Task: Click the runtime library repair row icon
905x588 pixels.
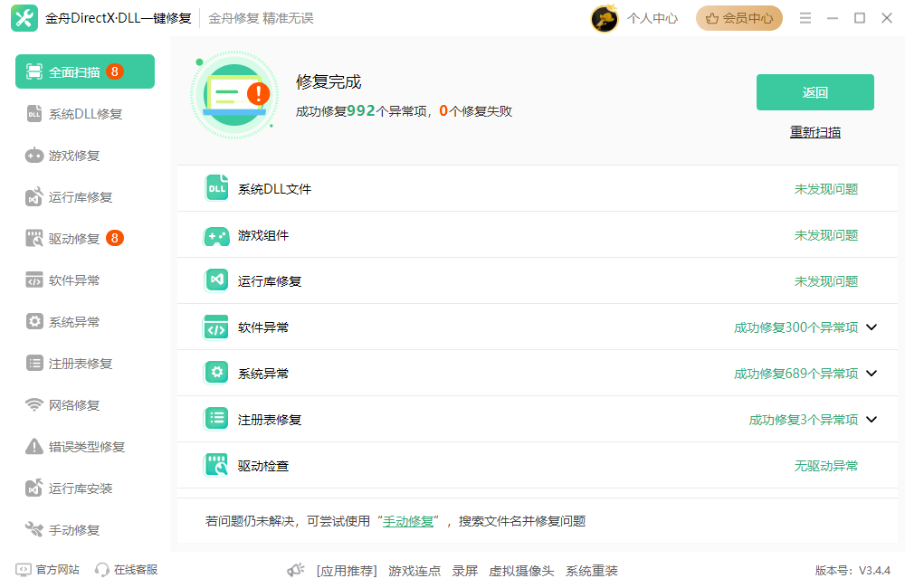Action: click(217, 281)
